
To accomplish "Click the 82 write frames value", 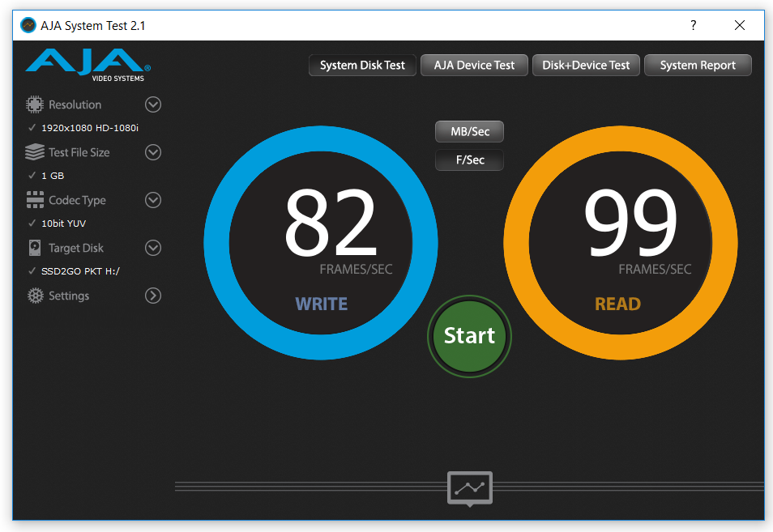I will pos(331,223).
